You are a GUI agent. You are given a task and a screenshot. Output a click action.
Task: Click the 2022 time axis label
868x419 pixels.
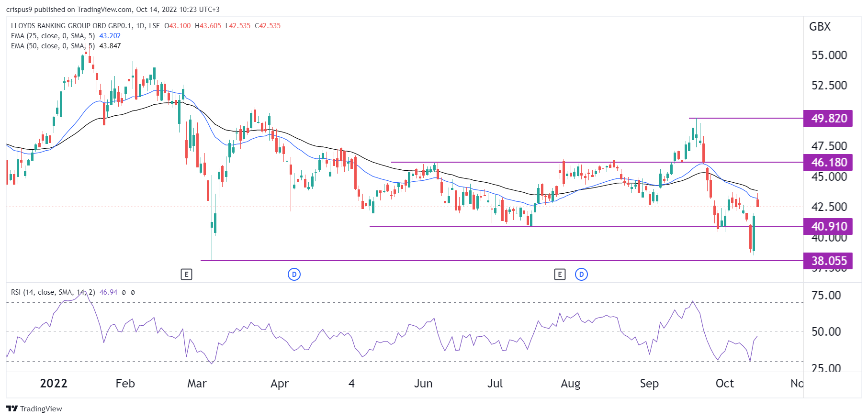point(54,384)
